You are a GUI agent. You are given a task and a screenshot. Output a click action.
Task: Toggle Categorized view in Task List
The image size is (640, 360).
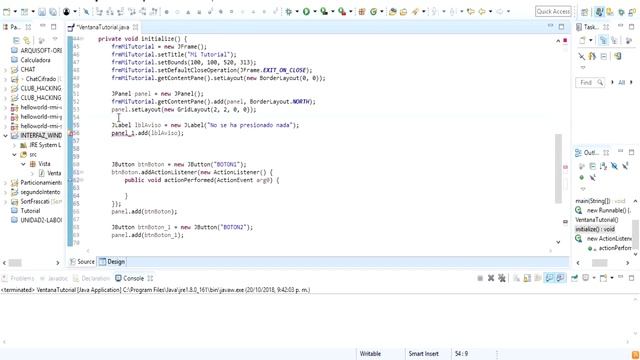pos(603,40)
